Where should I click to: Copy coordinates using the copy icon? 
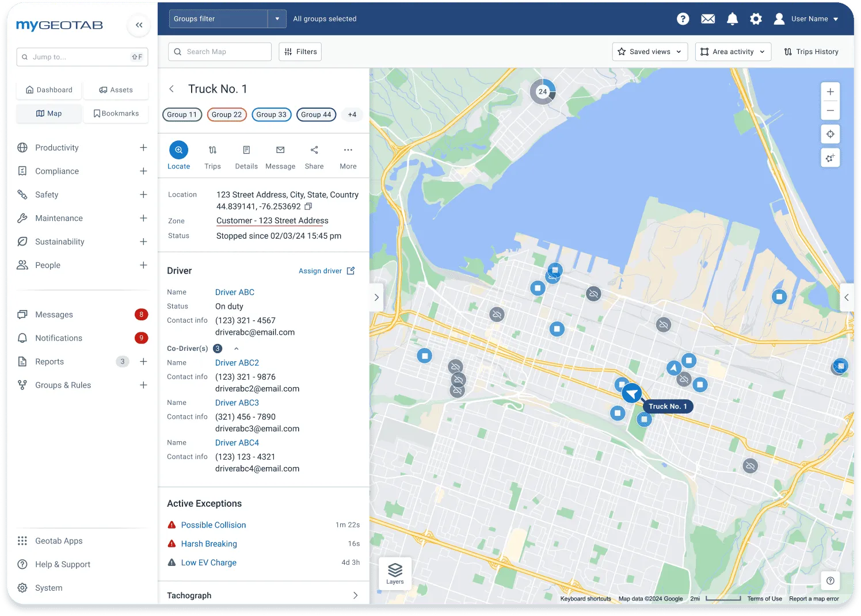click(308, 206)
